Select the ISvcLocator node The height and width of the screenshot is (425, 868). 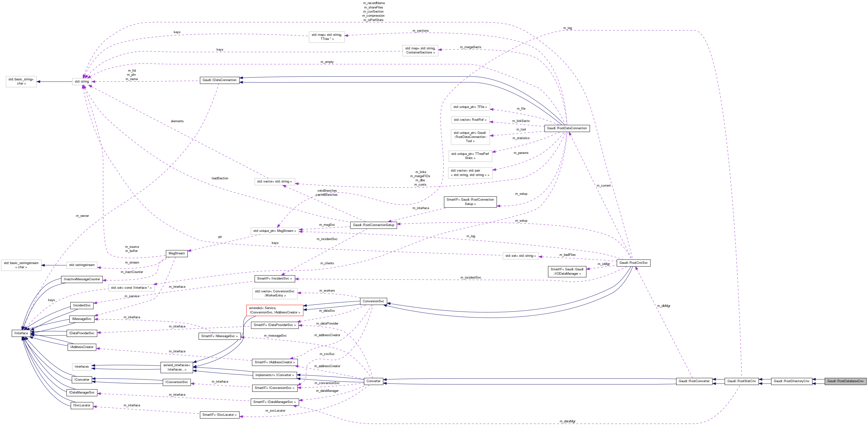[82, 405]
